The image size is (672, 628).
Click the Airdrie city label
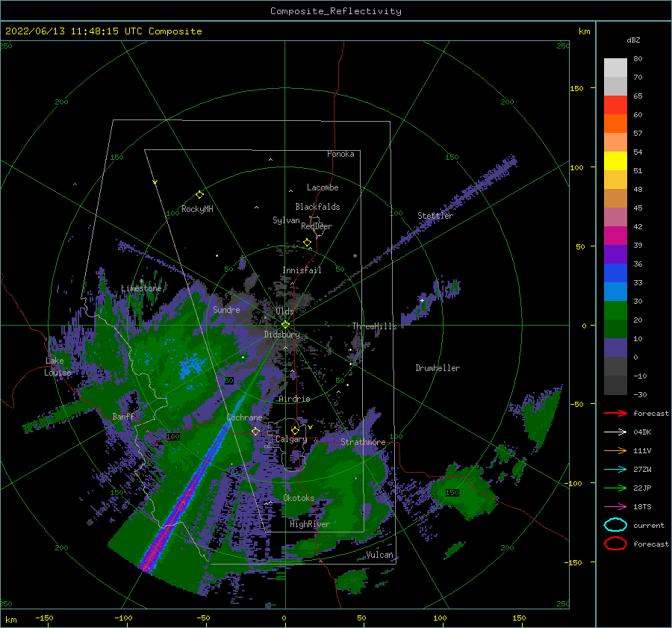[294, 399]
